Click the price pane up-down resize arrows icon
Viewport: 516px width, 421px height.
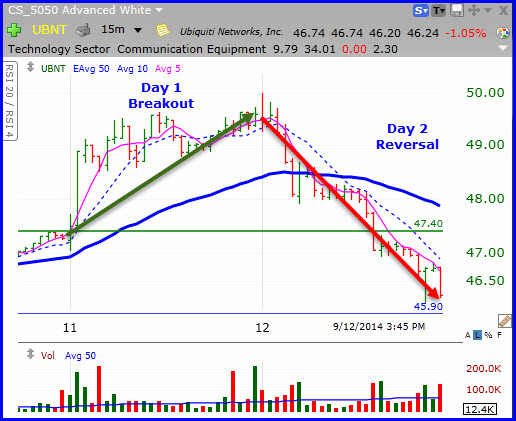click(x=30, y=67)
